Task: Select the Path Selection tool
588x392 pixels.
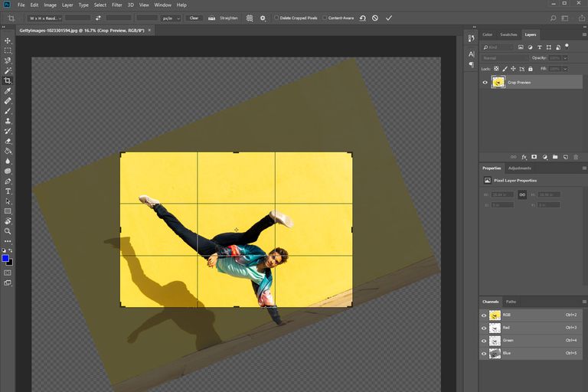Action: (8, 201)
